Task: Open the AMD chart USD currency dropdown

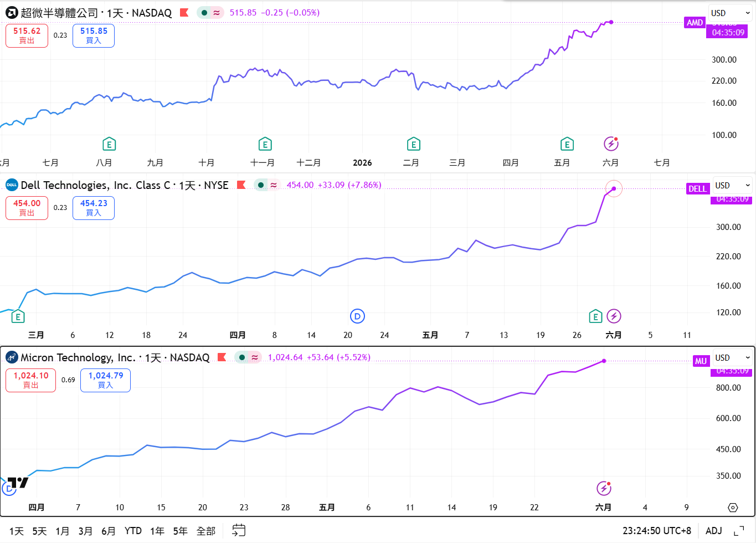Action: coord(731,13)
